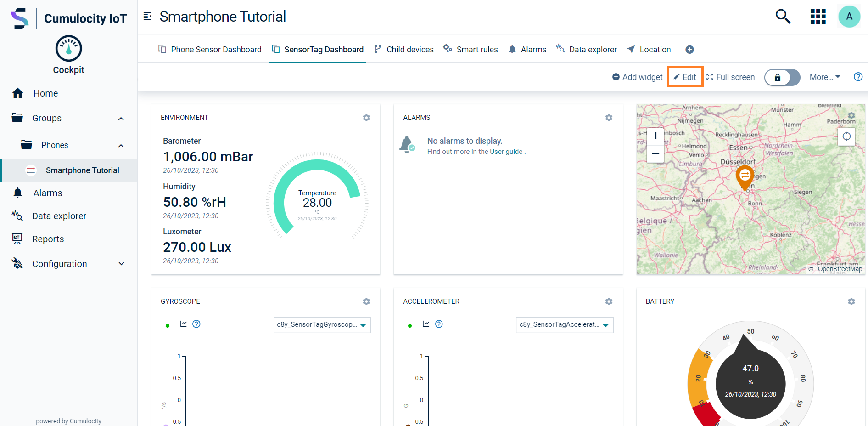Click the alarm bell icon in Alarms widget
868x426 pixels.
pos(407,144)
